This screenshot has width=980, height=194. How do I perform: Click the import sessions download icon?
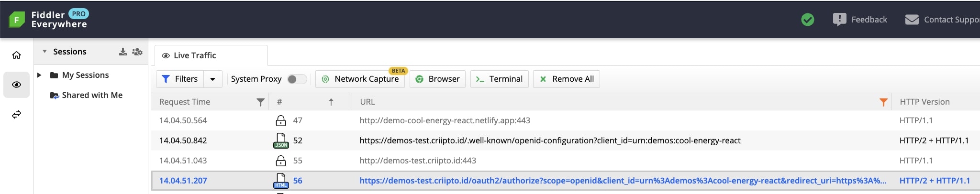(123, 52)
